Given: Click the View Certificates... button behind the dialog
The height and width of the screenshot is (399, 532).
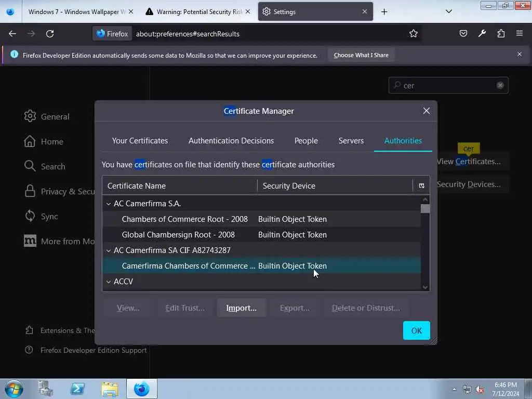Looking at the screenshot, I should pos(473,162).
